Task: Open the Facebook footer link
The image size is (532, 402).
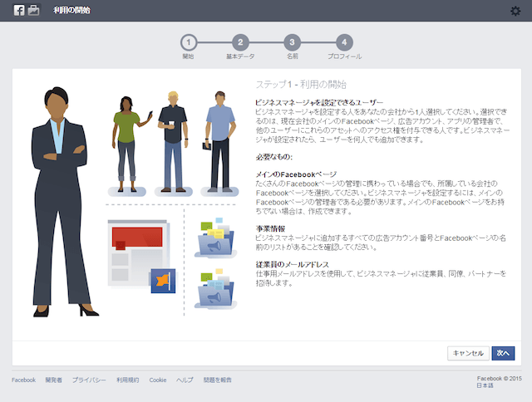Action: pos(23,380)
